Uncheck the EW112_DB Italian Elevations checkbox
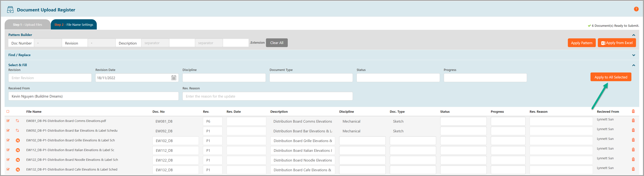The width and height of the screenshot is (644, 176). pos(8,150)
